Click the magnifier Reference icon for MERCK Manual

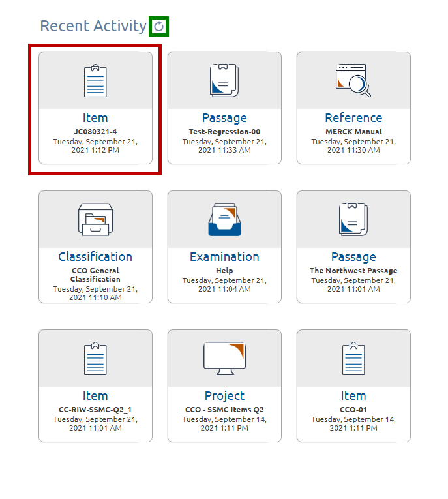click(x=353, y=81)
